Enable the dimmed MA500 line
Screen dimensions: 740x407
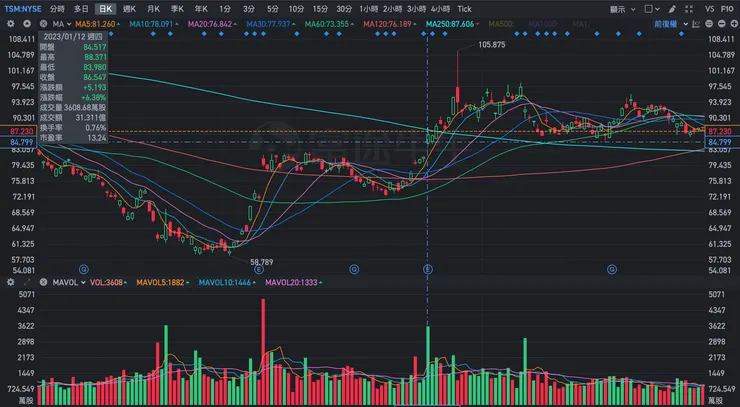pos(503,24)
